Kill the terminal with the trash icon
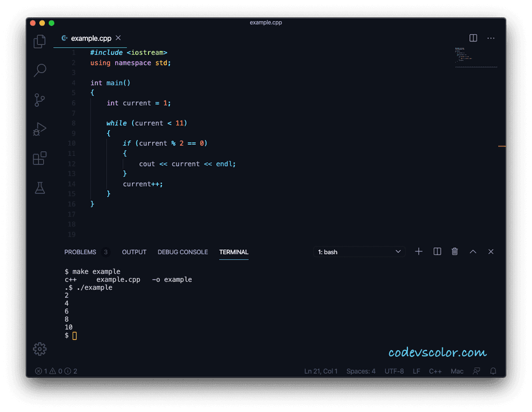 tap(454, 251)
